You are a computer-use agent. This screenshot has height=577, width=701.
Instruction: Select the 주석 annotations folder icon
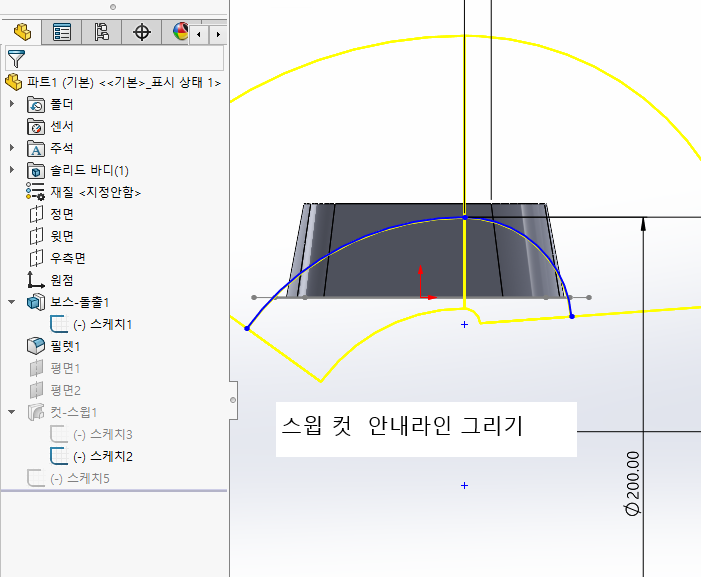point(36,148)
